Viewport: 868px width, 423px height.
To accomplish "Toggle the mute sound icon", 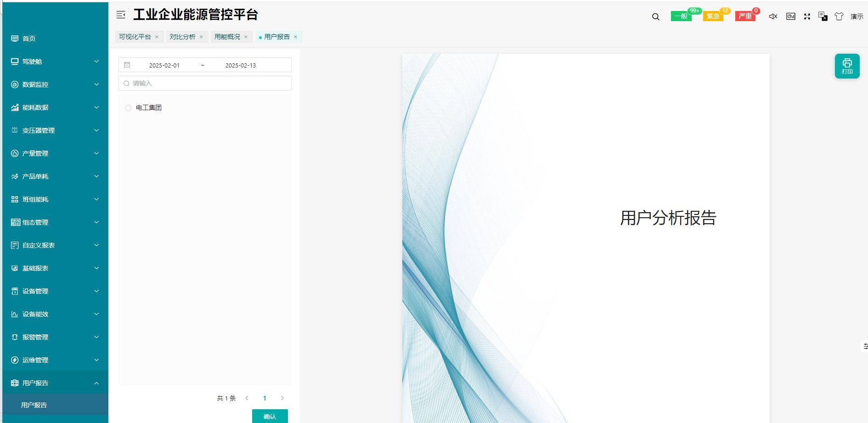I will (x=773, y=17).
